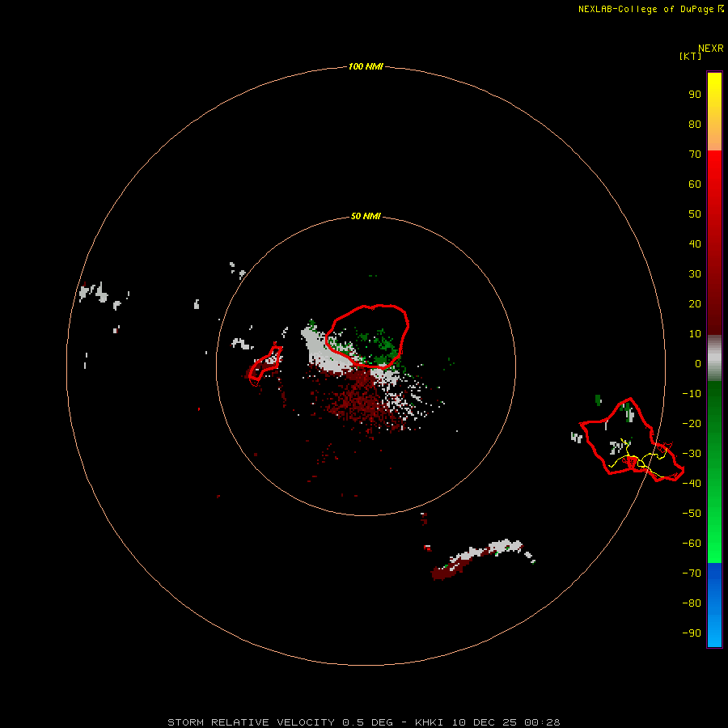Click the 10 value on the velocity scale

[x=695, y=334]
